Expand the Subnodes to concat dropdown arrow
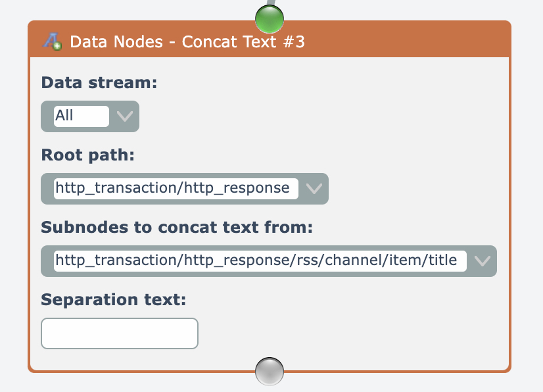Viewport: 543px width, 392px height. (x=483, y=261)
